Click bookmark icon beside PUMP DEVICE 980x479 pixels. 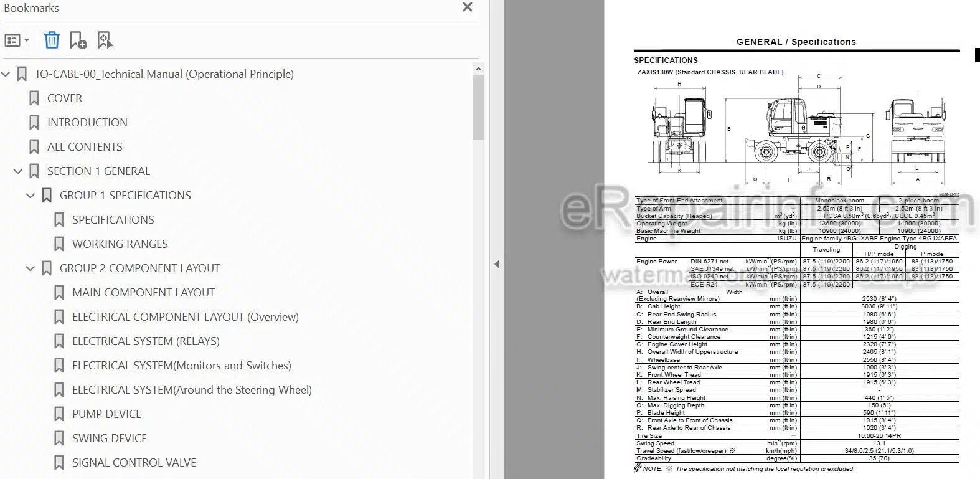[59, 414]
